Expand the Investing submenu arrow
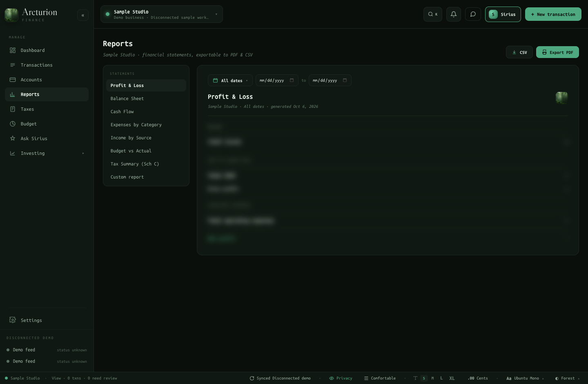Viewport: 588px width, 384px height. coord(83,153)
